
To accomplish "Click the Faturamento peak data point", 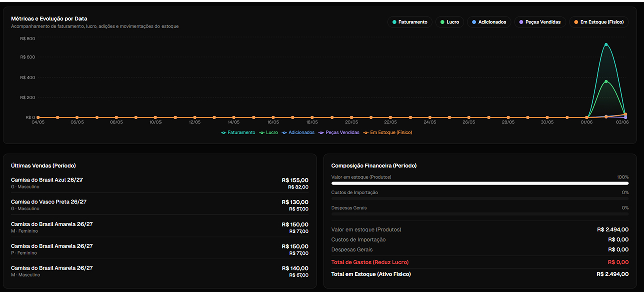I will tap(606, 45).
